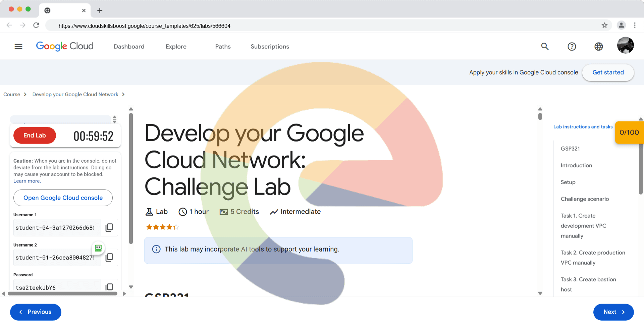Open the help question mark icon
The image size is (644, 327).
572,47
